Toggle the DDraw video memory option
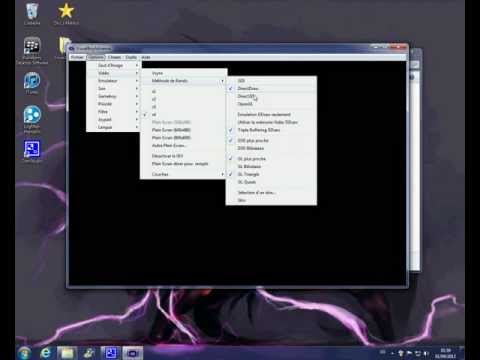480x360 pixels. click(271, 122)
